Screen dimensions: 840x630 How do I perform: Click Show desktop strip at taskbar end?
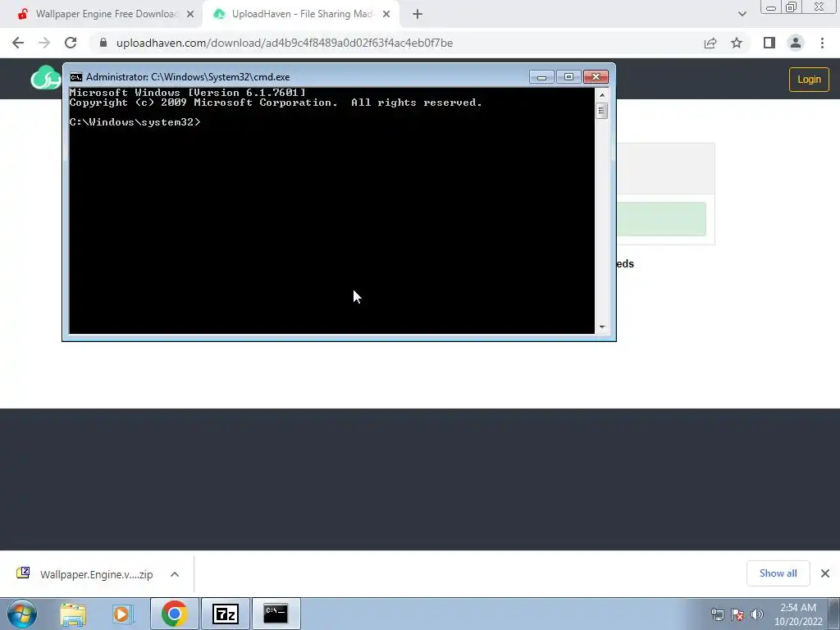(834, 614)
